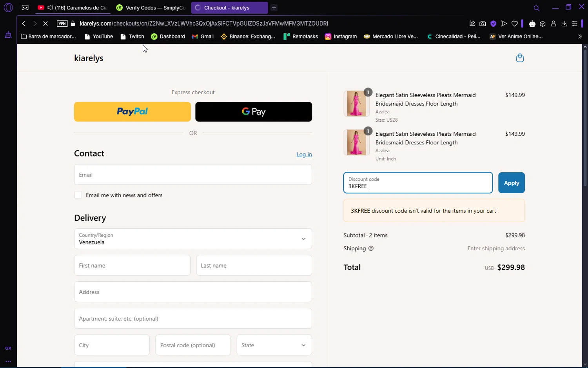Open the Gmail bookmark
588x368 pixels.
pyautogui.click(x=203, y=36)
